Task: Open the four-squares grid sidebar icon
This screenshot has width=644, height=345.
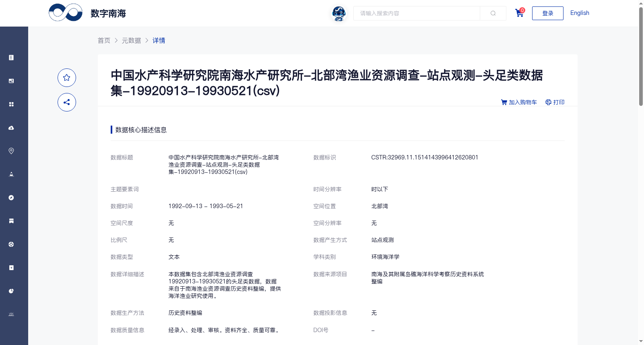Action: [11, 104]
